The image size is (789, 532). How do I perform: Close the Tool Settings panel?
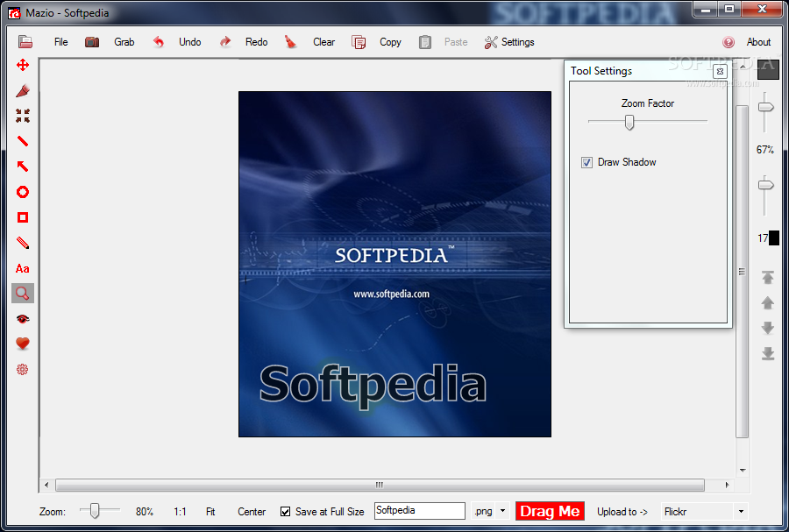coord(720,71)
